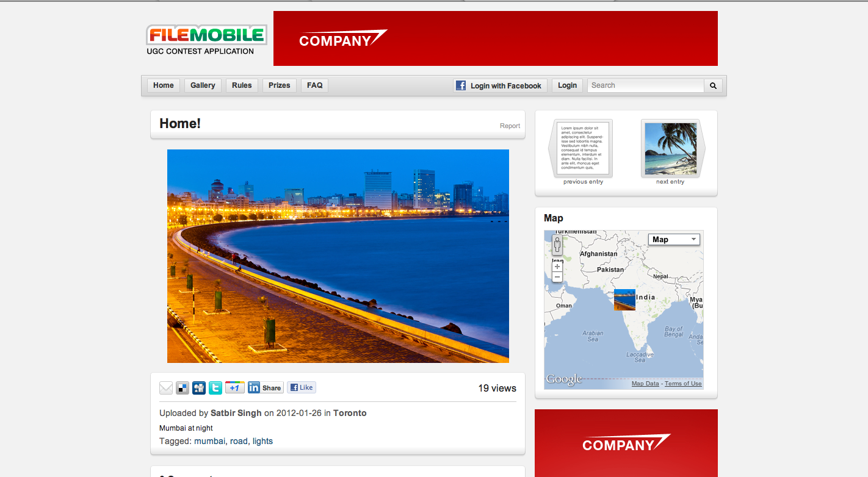Click the Afghanistan label on the map
The width and height of the screenshot is (868, 477).
598,254
